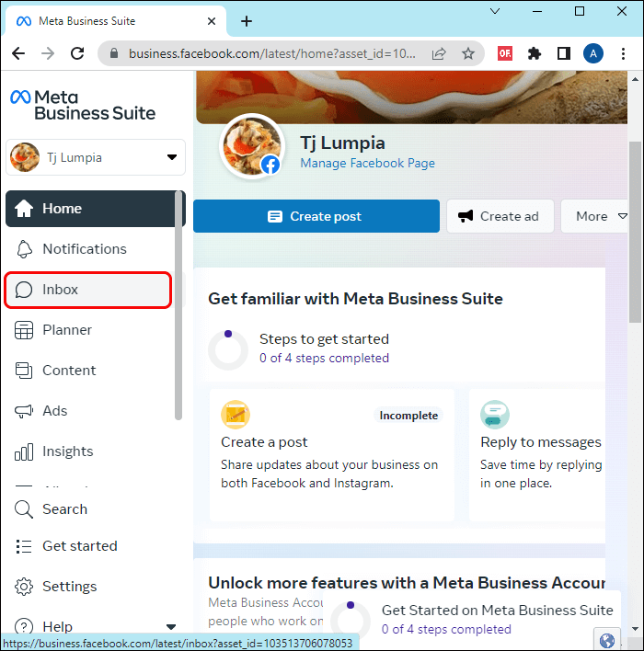Screen dimensions: 644x651
Task: Click the Create post button
Action: coord(316,216)
